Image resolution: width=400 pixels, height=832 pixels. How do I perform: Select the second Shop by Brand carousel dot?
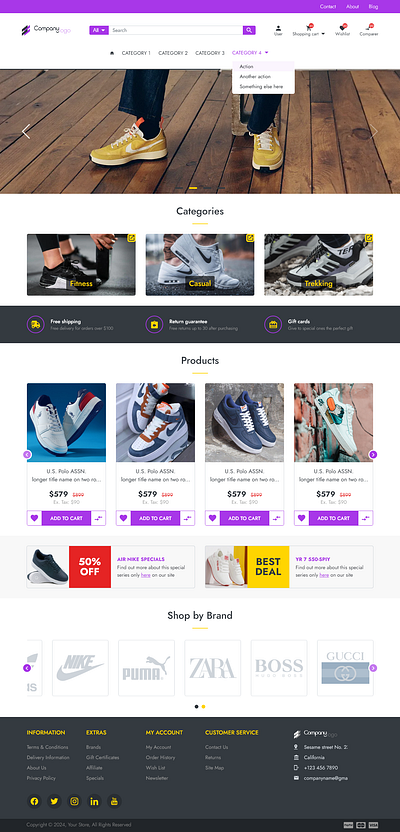tap(203, 706)
